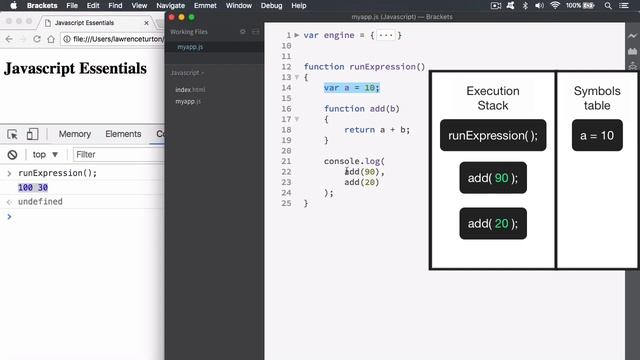
Task: Click the 100 30 console output
Action: pyautogui.click(x=33, y=188)
